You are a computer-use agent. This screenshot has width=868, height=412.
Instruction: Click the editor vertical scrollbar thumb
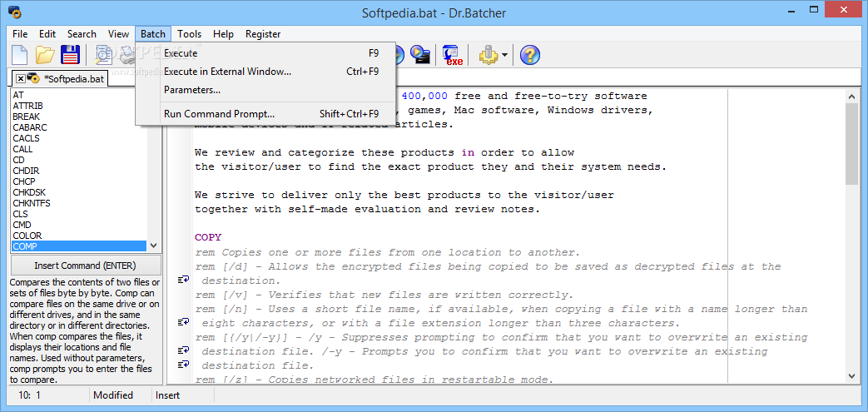pyautogui.click(x=852, y=144)
